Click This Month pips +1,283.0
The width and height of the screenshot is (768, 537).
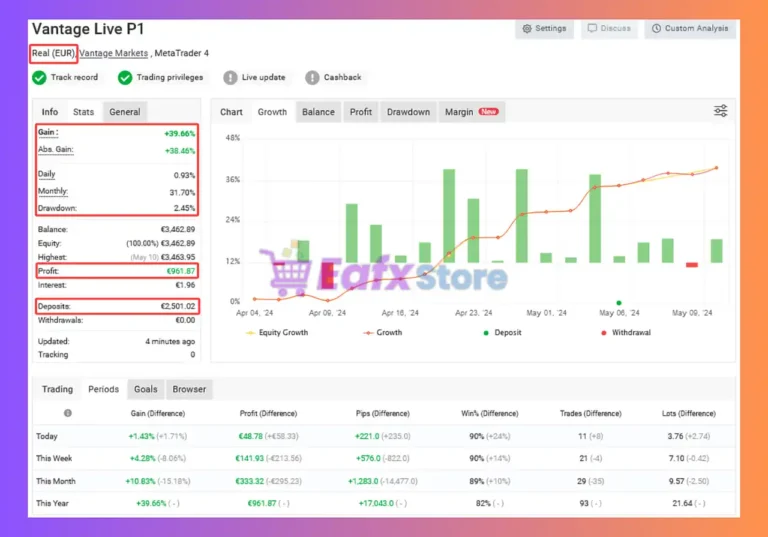pos(363,481)
